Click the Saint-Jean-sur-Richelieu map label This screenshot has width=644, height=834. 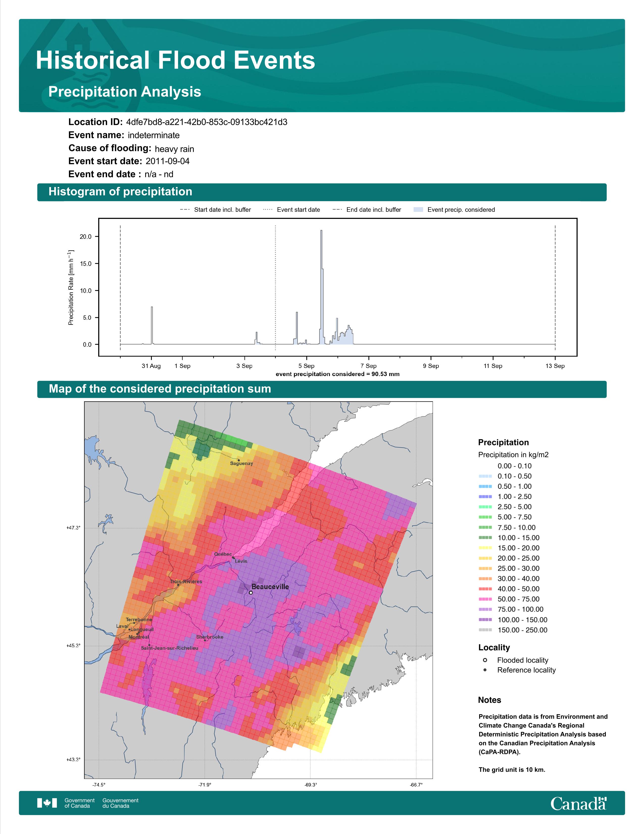[x=170, y=648]
